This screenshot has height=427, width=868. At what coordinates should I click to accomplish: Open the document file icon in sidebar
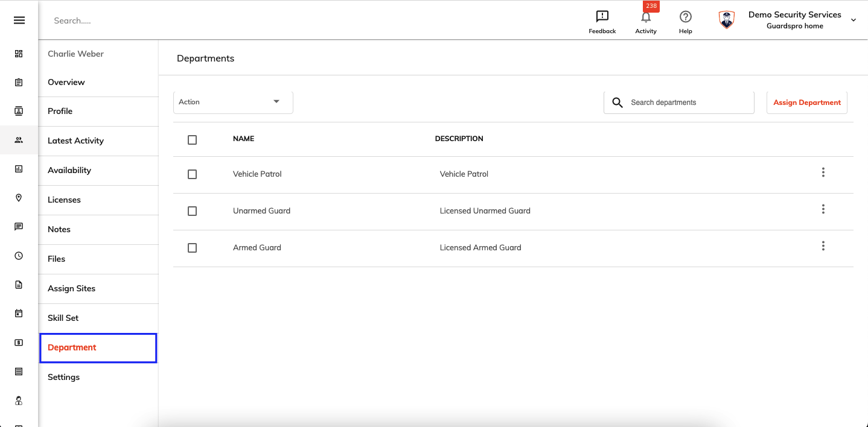[19, 285]
